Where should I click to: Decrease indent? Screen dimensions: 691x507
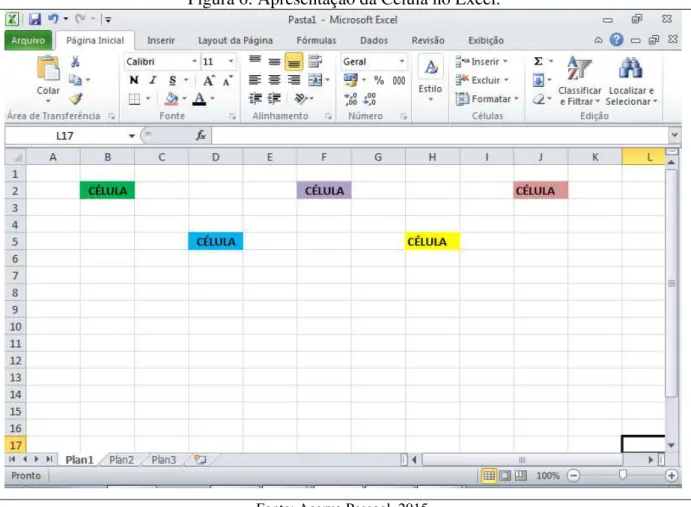255,98
